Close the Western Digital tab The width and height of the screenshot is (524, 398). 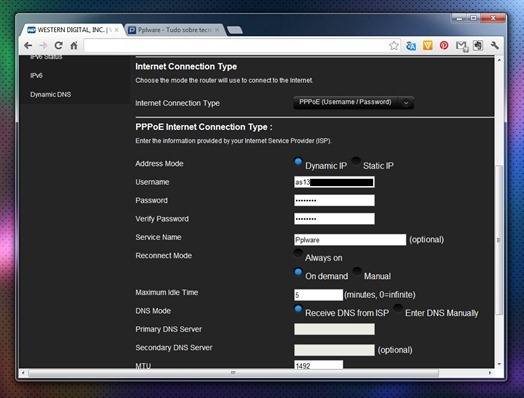(117, 30)
